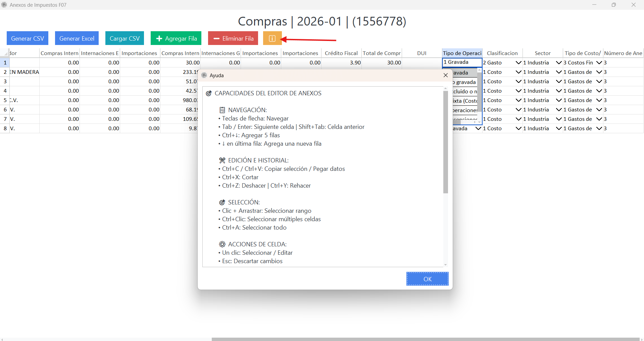Select row header number 1
The image size is (644, 341).
pos(5,62)
